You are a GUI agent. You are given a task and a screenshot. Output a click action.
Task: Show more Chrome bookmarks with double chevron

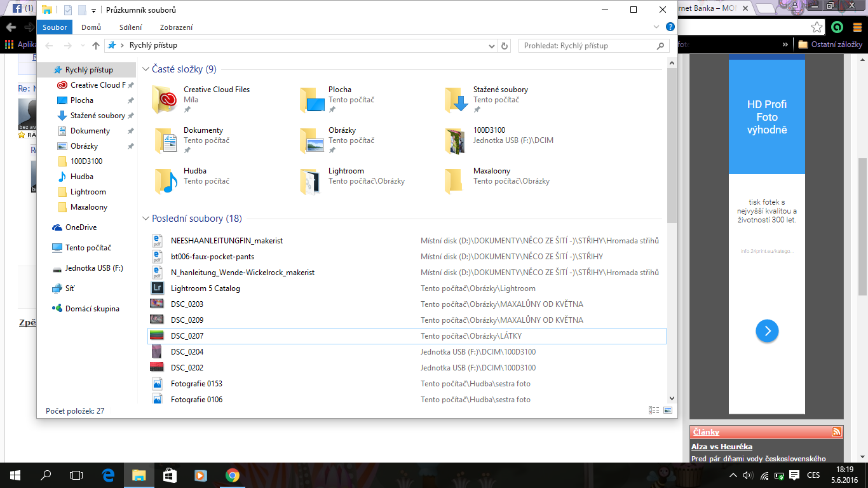(x=785, y=44)
